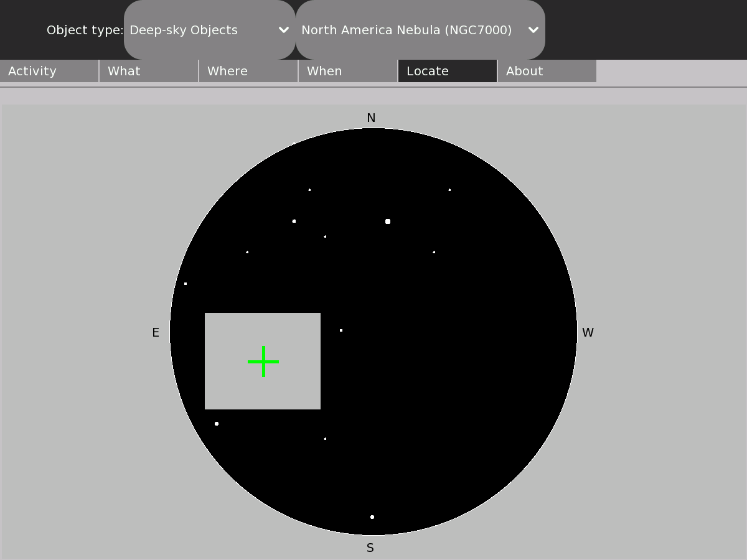Click the bright star below the gray box's left corner

(217, 424)
